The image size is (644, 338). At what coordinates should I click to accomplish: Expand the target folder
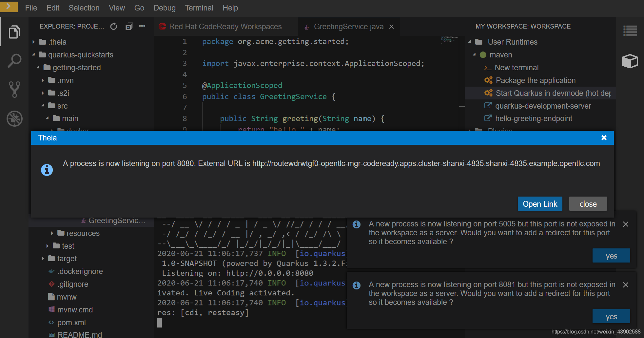43,259
